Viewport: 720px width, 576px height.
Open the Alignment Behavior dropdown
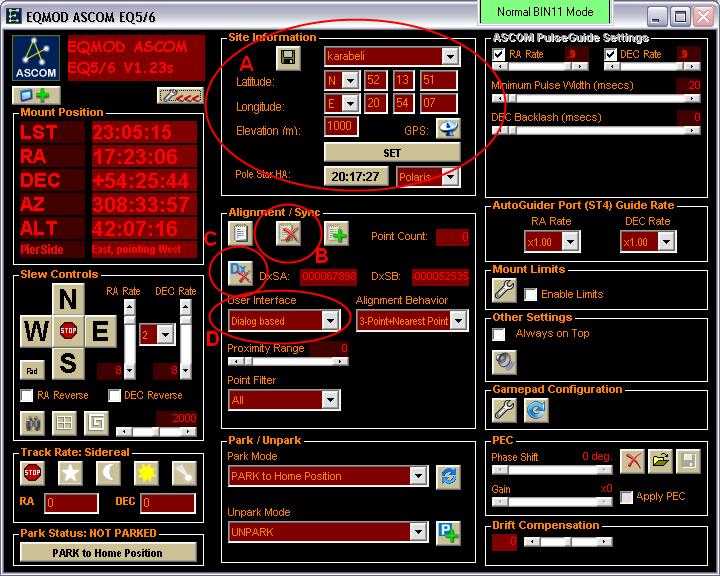(458, 321)
